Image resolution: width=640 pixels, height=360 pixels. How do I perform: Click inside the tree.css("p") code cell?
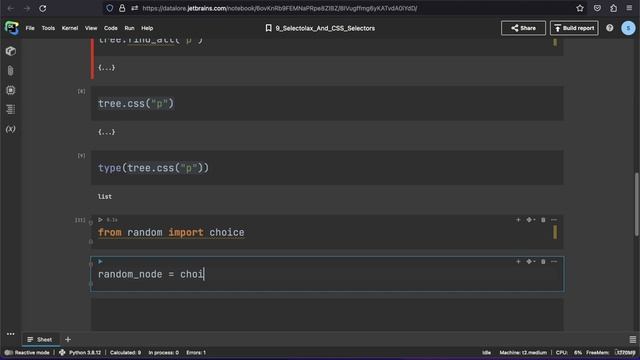327,103
